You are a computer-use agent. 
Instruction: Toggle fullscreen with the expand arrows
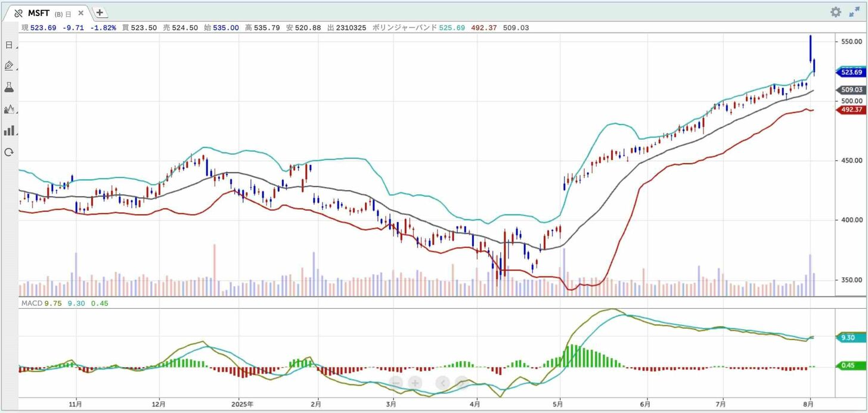[855, 12]
